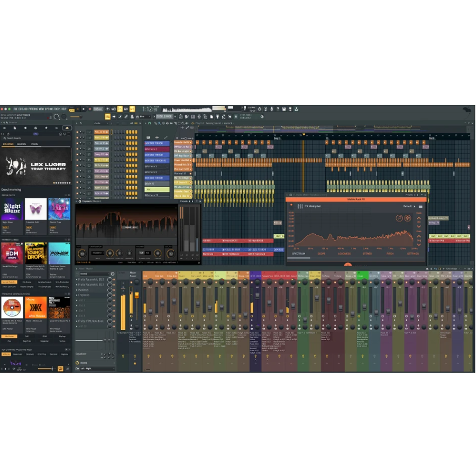The width and height of the screenshot is (476, 476).
Task: Click the master pitch slider in the toolbar
Action: (x=76, y=116)
